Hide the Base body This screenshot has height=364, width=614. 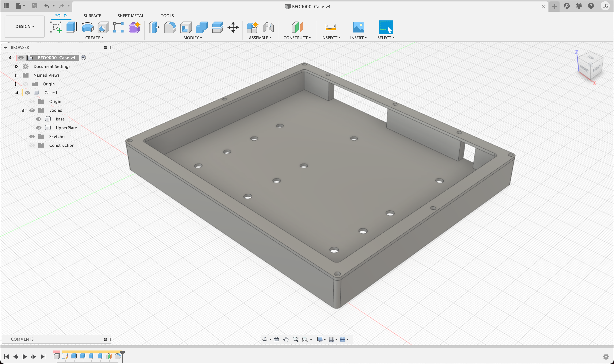tap(39, 119)
